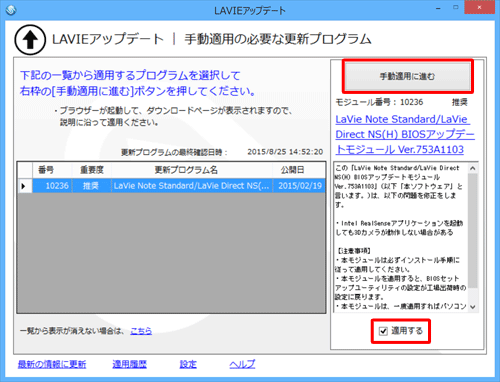Open the 設定 link

click(x=188, y=364)
